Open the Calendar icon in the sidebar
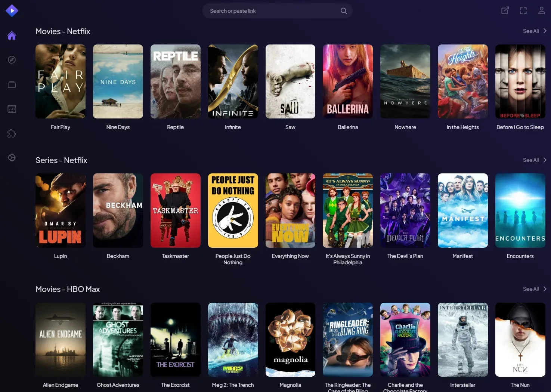Viewport: 551px width, 392px height. tap(12, 108)
